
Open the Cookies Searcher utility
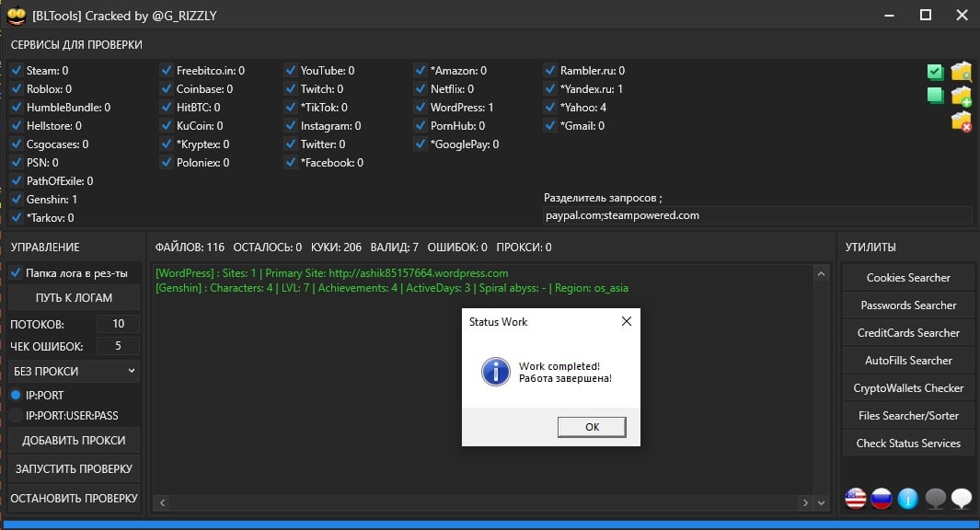click(908, 278)
